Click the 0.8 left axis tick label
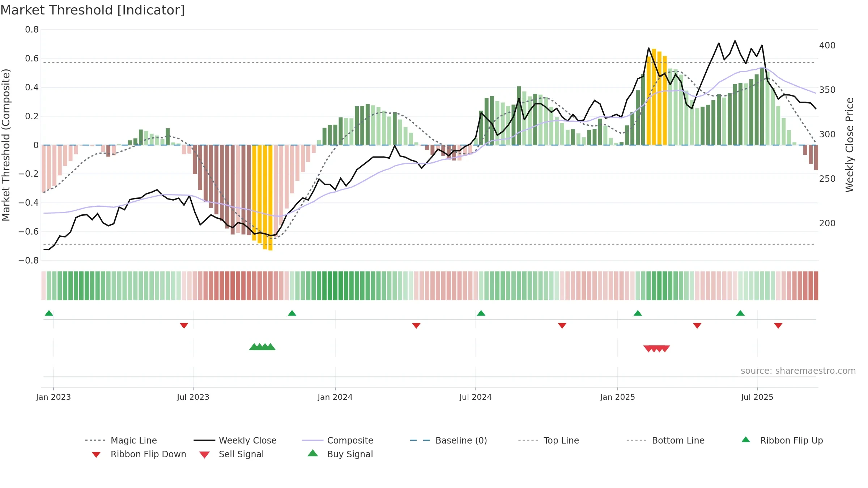This screenshot has width=868, height=488. tap(32, 30)
